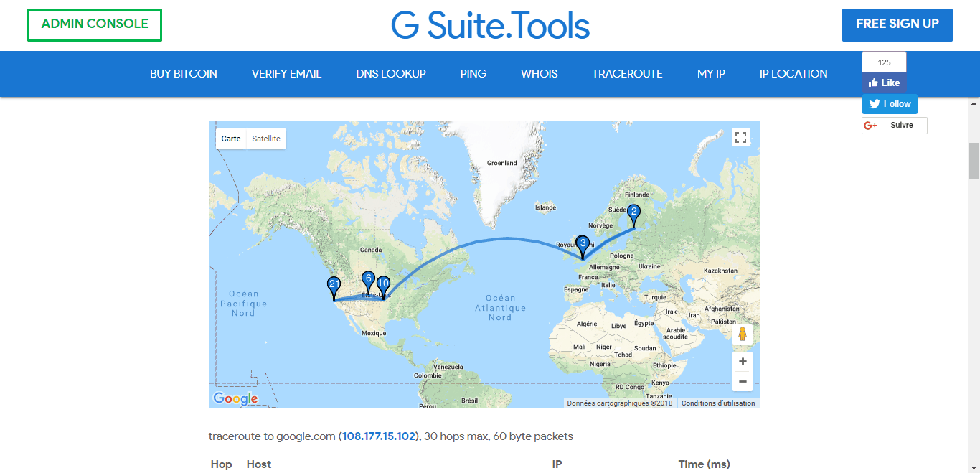Open Conditions d'utilisation map link

[x=718, y=403]
